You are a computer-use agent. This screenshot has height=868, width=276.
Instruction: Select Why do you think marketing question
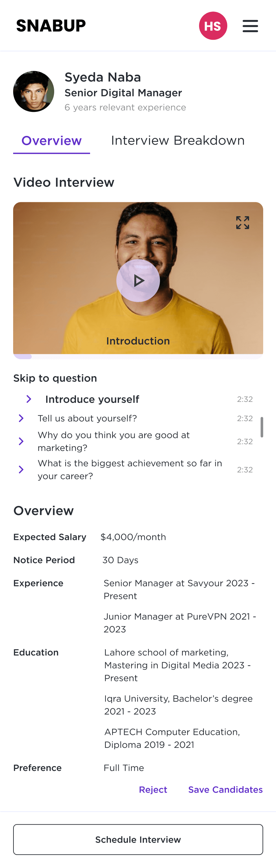[x=113, y=442]
